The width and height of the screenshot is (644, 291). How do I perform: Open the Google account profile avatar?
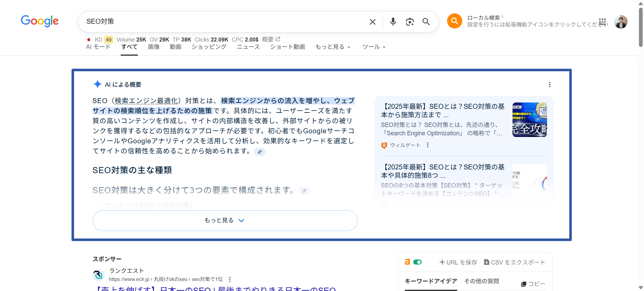[621, 22]
